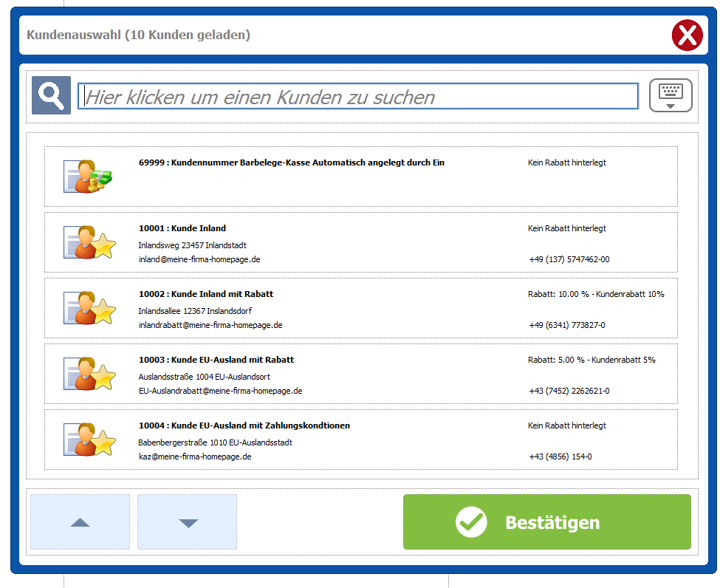Select customer 10001 Kunde Inland
This screenshot has width=720, height=588.
point(182,228)
